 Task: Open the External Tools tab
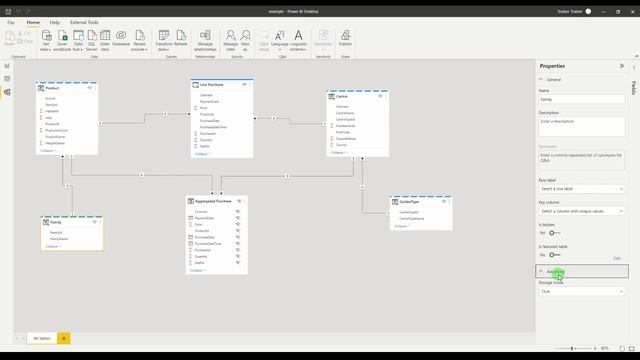(x=84, y=22)
